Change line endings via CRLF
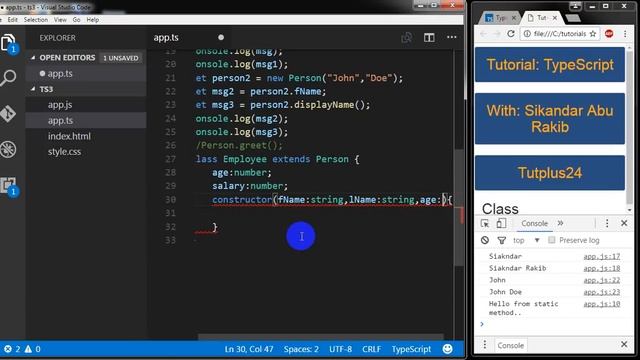This screenshot has height=360, width=640. pos(371,349)
